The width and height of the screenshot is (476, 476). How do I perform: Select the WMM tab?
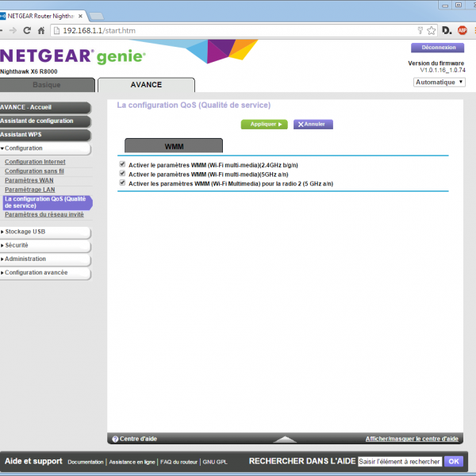click(x=174, y=147)
